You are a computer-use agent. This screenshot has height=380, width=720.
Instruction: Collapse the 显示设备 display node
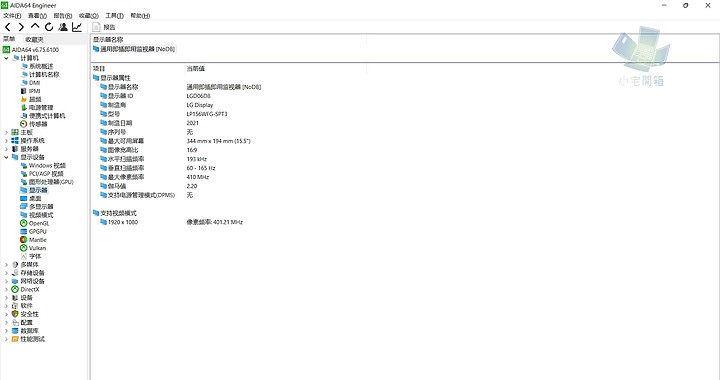[6, 157]
